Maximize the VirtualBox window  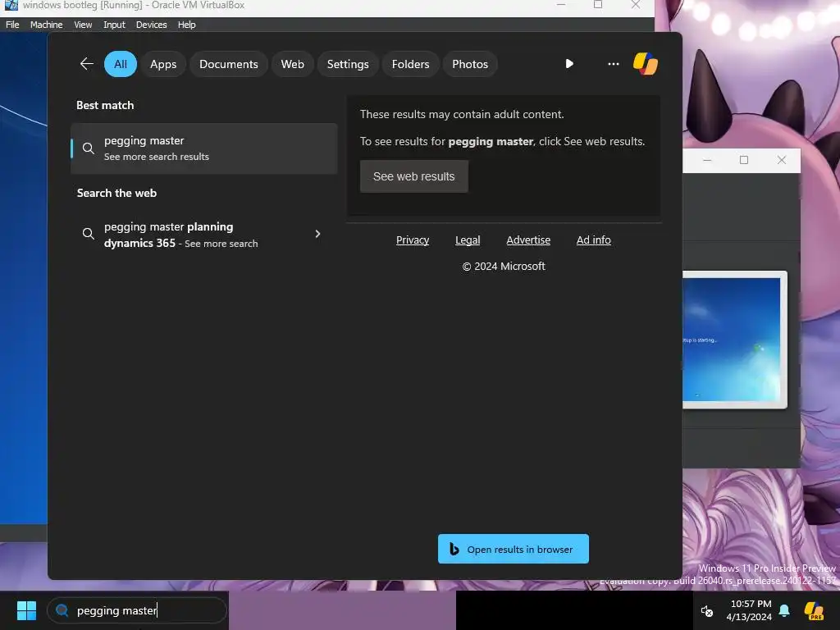tap(598, 4)
